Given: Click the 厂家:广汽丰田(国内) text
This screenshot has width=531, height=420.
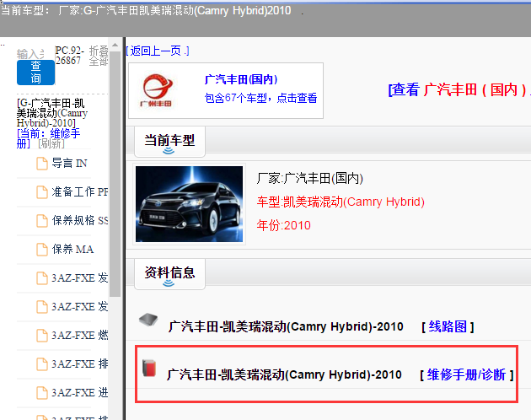Looking at the screenshot, I should click(x=309, y=178).
